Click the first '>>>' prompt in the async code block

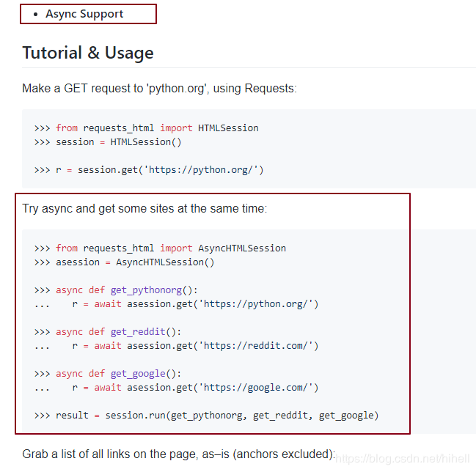(42, 248)
